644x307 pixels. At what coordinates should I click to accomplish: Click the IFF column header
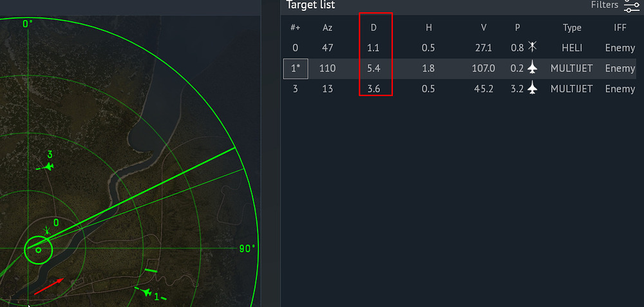[620, 28]
